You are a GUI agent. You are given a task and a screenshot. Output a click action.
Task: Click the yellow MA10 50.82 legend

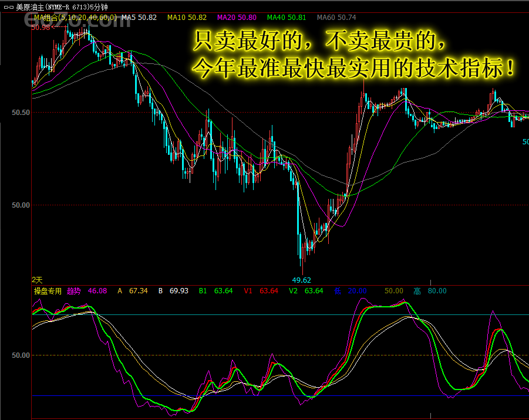click(187, 18)
